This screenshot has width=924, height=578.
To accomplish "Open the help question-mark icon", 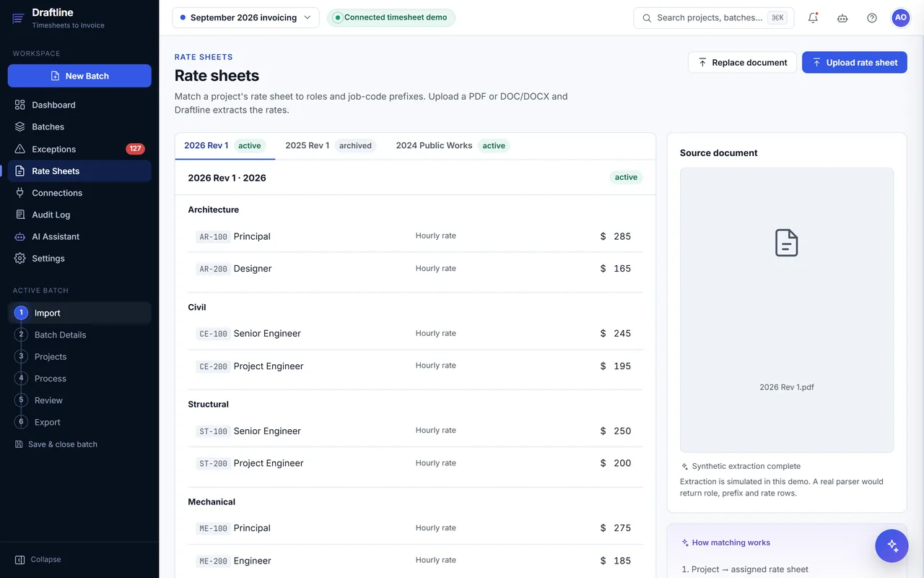I will [x=872, y=18].
